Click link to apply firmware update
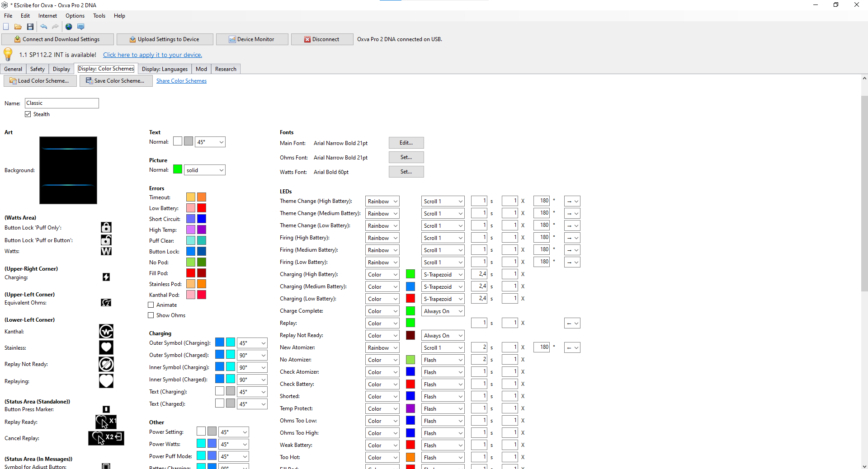The image size is (868, 469). tap(152, 55)
